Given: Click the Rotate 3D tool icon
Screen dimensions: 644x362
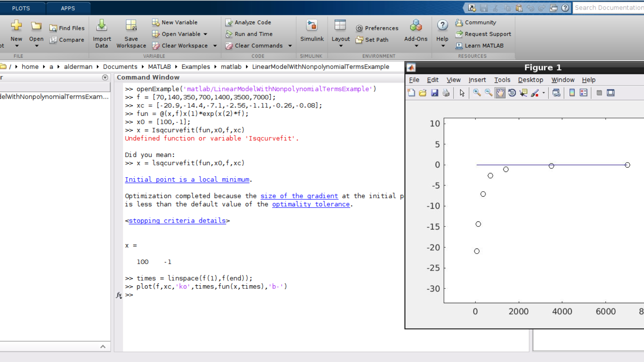Looking at the screenshot, I should (512, 93).
